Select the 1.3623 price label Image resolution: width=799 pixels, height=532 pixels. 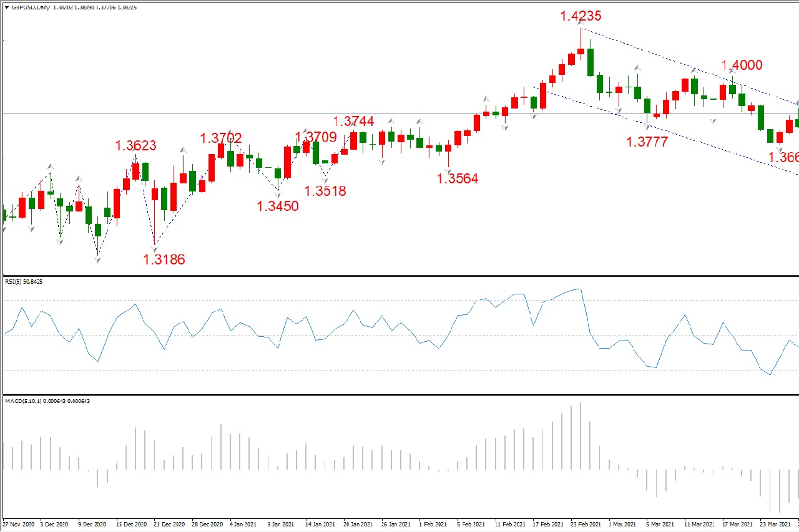tap(135, 146)
